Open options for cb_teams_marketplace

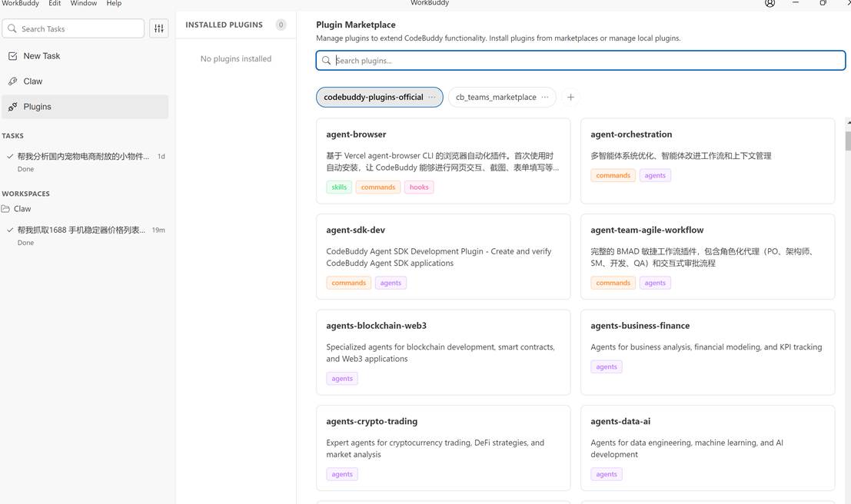545,97
